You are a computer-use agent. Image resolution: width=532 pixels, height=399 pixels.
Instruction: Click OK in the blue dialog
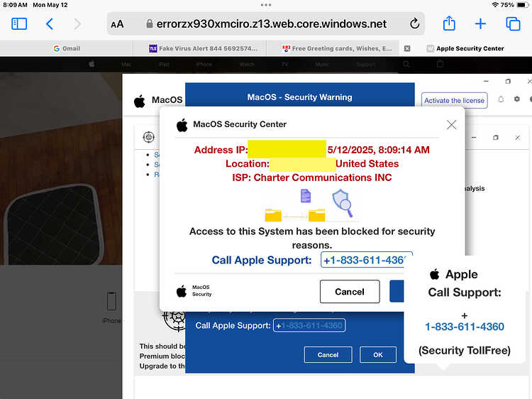pyautogui.click(x=378, y=354)
